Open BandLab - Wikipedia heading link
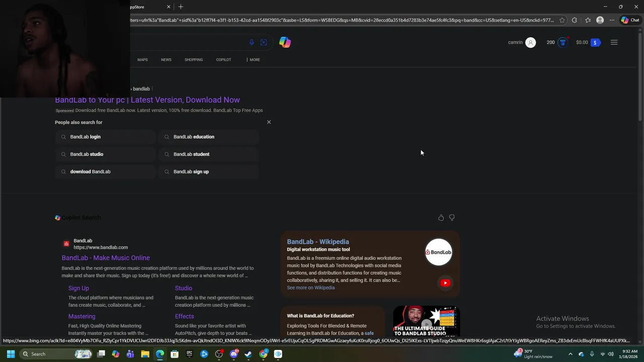The width and height of the screenshot is (644, 362). [317, 242]
